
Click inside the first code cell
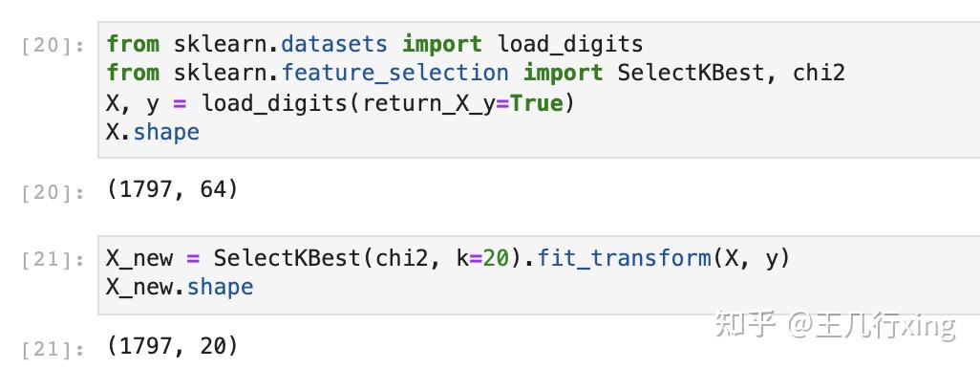(539, 90)
